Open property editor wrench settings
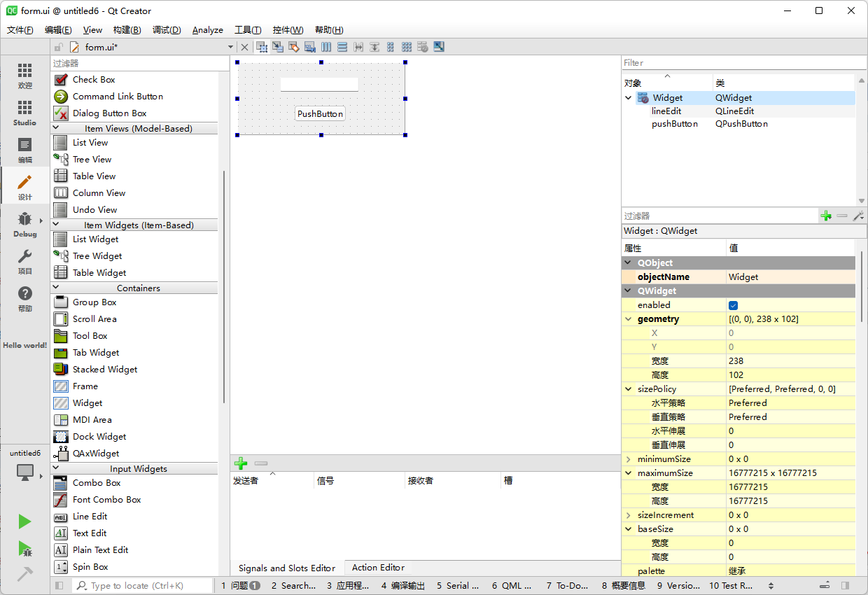The image size is (868, 595). click(x=858, y=216)
